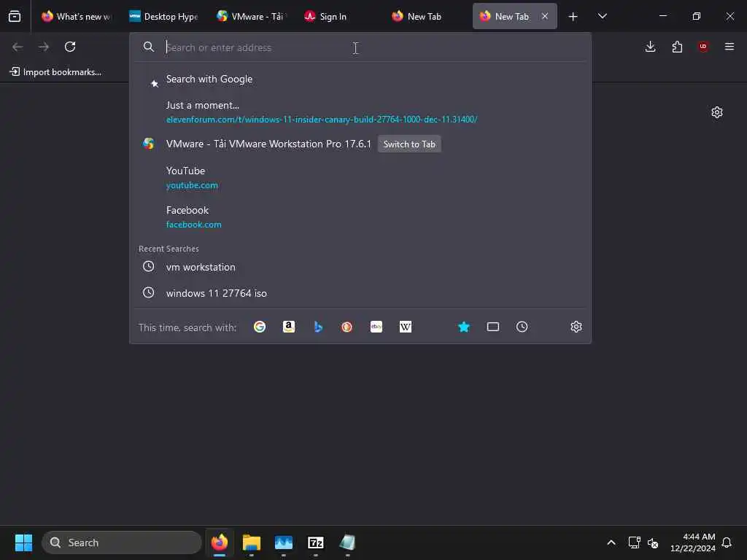Screen dimensions: 747x560
Task: Open the network status tray icon
Action: tap(634, 542)
